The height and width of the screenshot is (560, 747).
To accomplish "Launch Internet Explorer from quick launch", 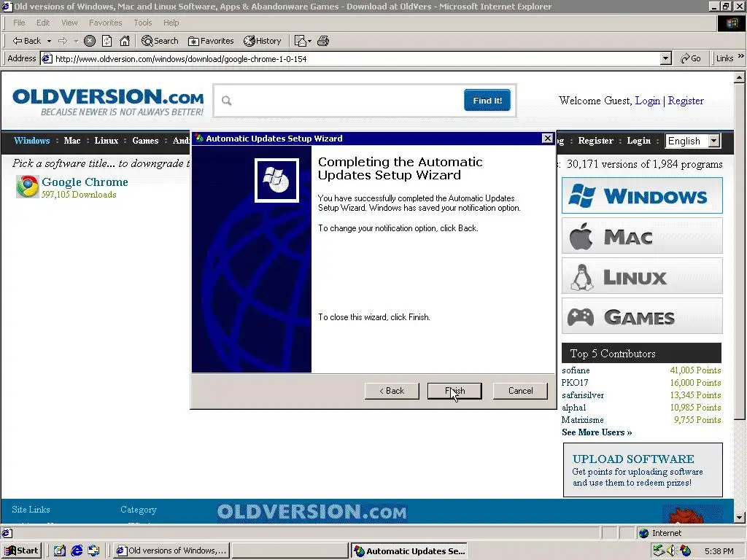I will tap(77, 551).
